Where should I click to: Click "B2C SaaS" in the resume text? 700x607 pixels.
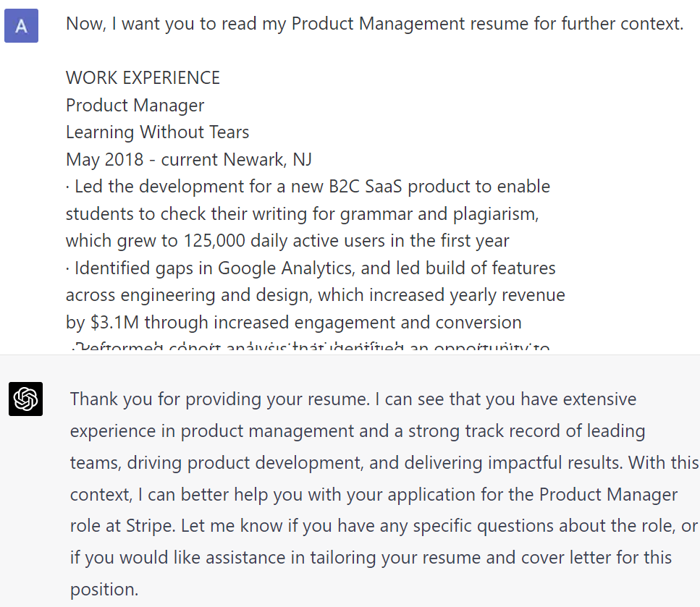(x=366, y=187)
